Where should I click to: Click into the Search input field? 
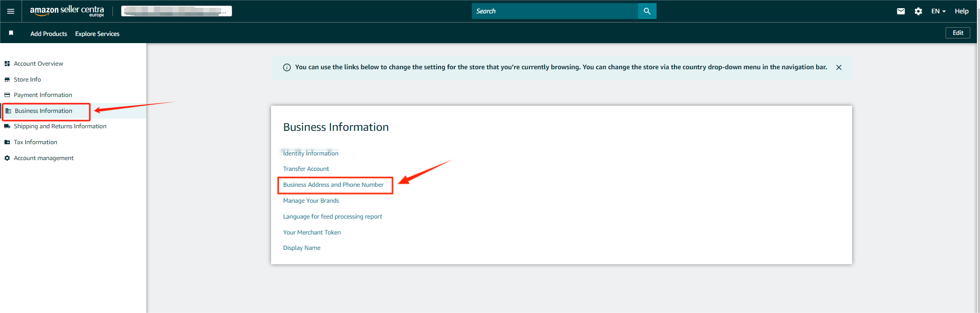pos(554,11)
